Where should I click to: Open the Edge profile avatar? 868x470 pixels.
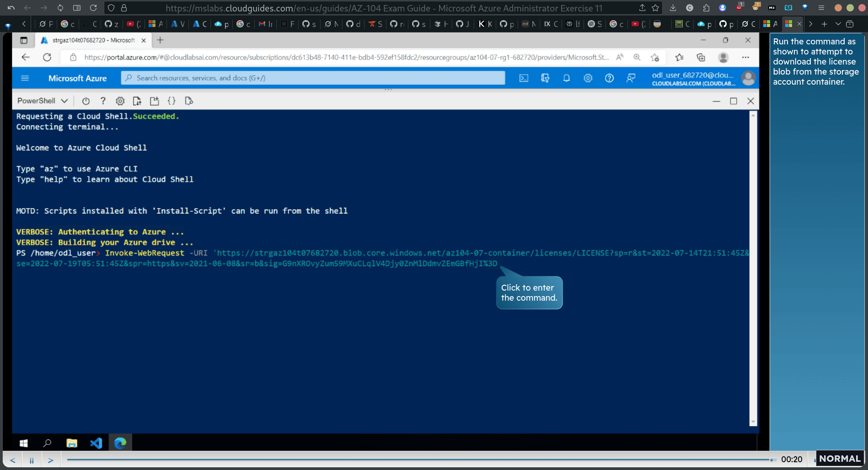click(723, 57)
